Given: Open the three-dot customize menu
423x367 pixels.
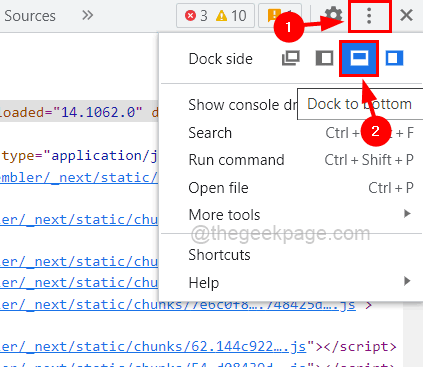Looking at the screenshot, I should click(369, 16).
